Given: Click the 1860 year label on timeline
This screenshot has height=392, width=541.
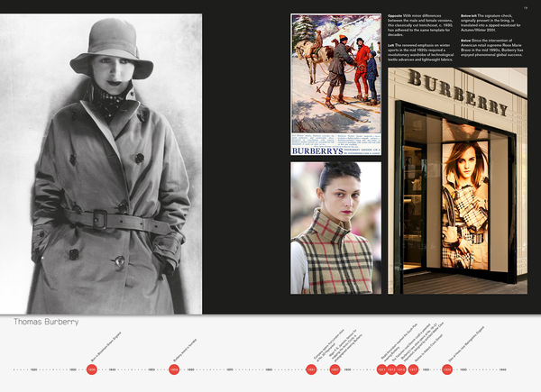Looking at the screenshot, I should [191, 369].
